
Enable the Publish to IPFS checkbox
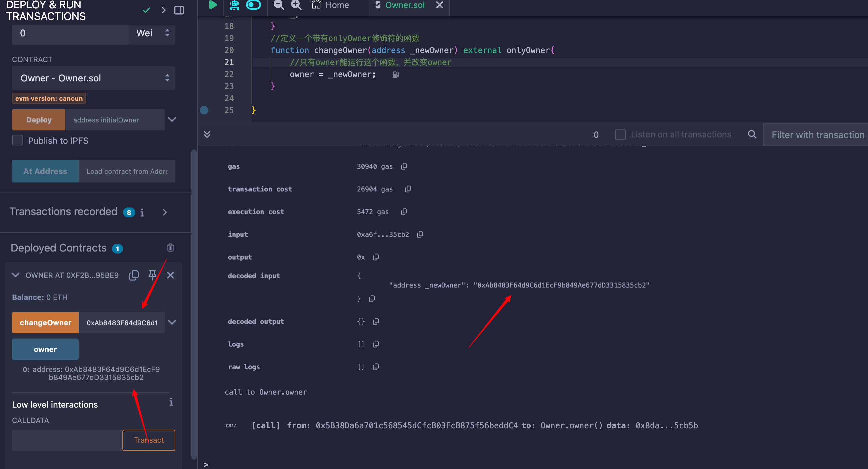coord(18,140)
